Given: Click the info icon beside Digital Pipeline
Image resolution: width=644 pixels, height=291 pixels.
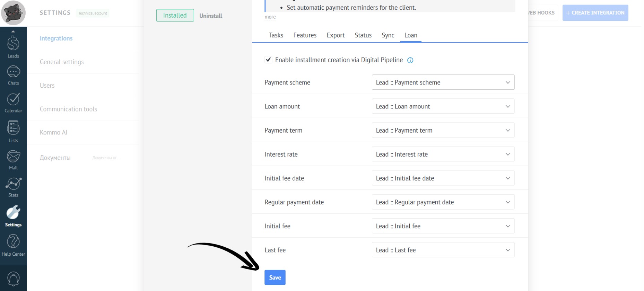Looking at the screenshot, I should point(410,60).
